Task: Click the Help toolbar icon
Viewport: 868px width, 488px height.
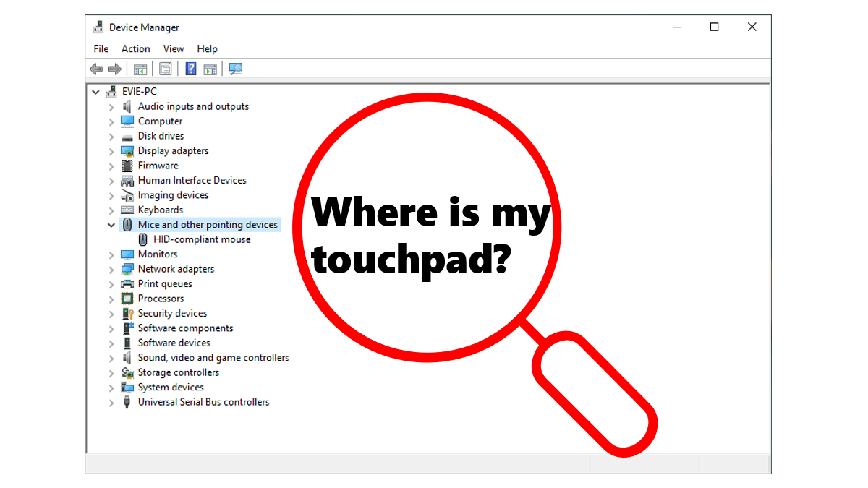Action: click(x=190, y=69)
